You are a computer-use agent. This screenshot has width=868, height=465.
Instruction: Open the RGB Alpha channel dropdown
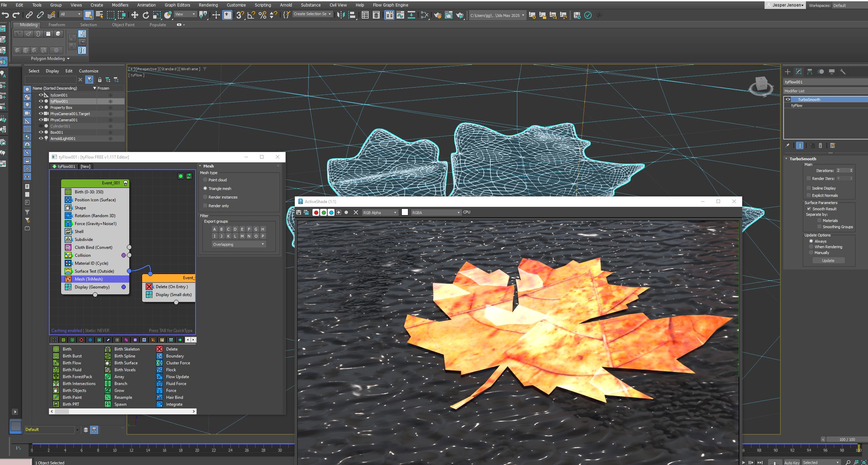(x=380, y=212)
